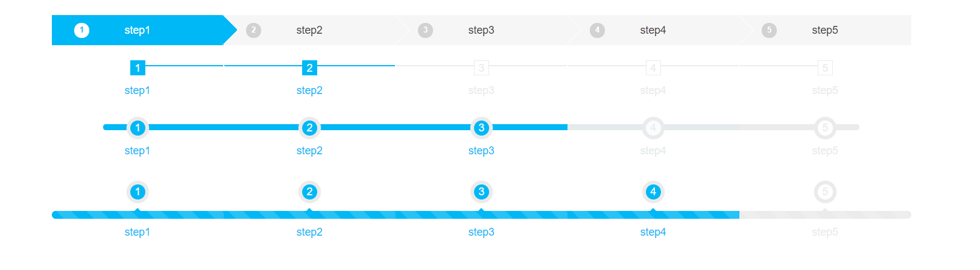Go to step3 in arrow bar
This screenshot has width=980, height=270.
click(x=481, y=30)
